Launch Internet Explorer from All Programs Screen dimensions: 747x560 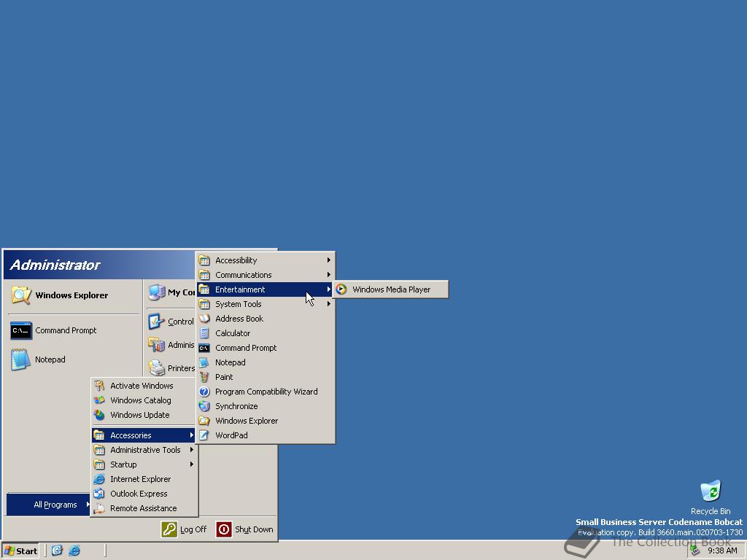click(x=144, y=479)
